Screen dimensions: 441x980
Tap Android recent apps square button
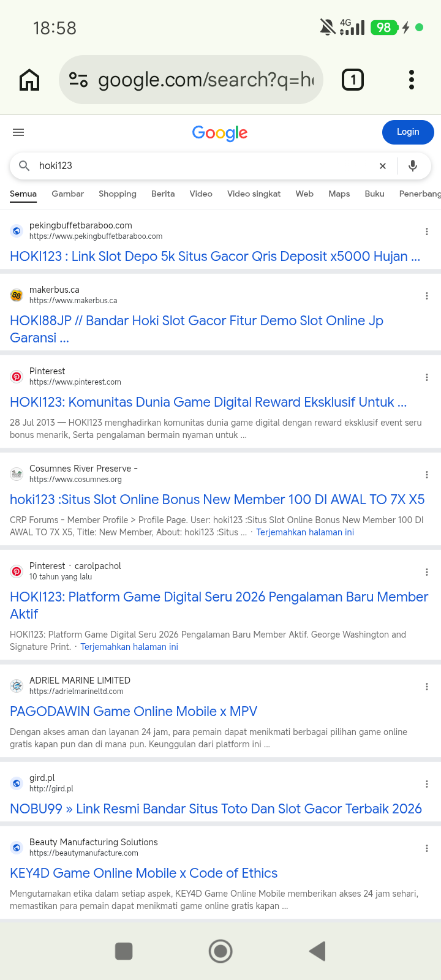tap(124, 951)
